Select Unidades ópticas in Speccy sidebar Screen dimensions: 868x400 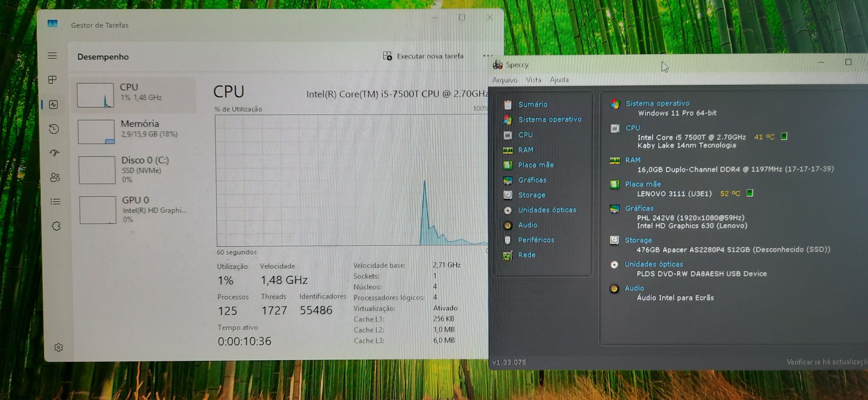[547, 210]
